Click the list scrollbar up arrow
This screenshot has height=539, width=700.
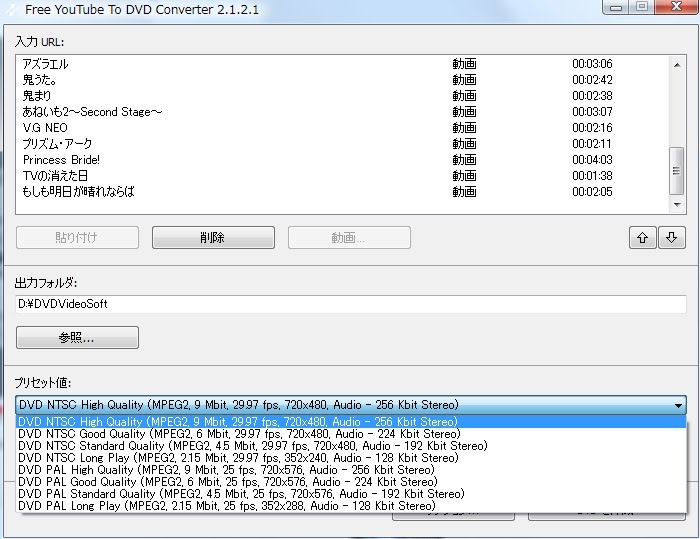click(677, 65)
